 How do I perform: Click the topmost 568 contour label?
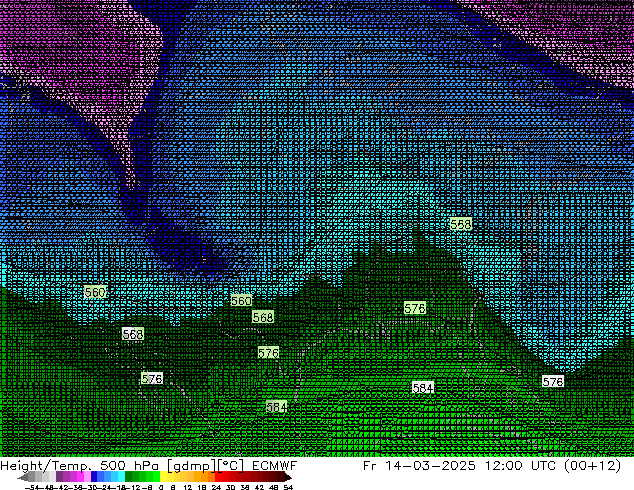pos(461,224)
